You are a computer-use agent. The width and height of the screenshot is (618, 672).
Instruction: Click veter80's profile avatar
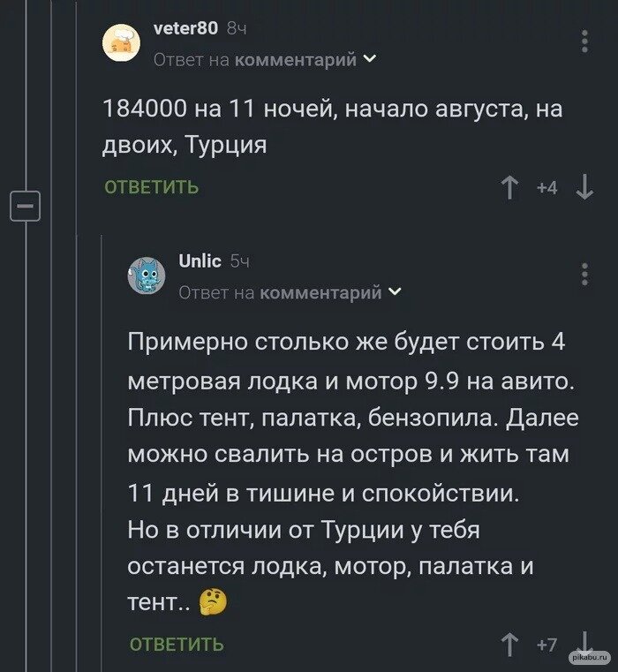point(121,42)
